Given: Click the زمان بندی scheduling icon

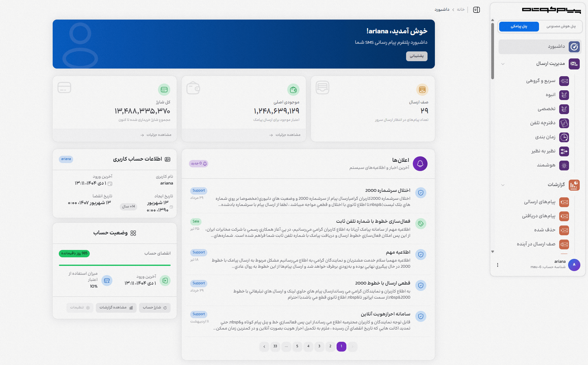Looking at the screenshot, I should pos(564,137).
